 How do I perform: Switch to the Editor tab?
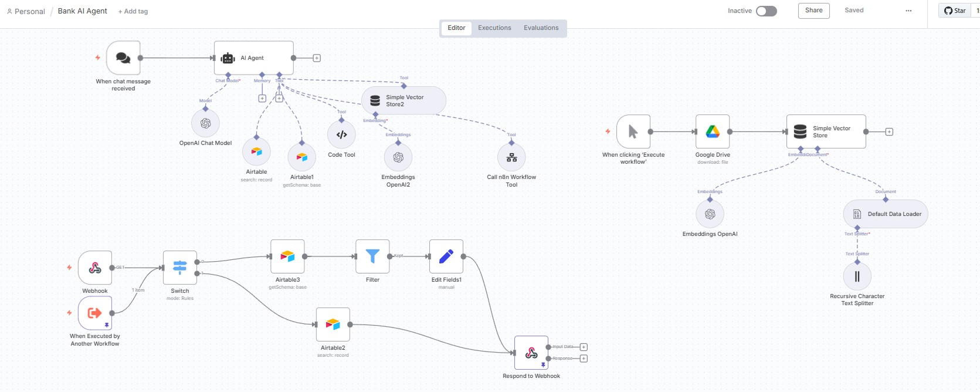(456, 28)
